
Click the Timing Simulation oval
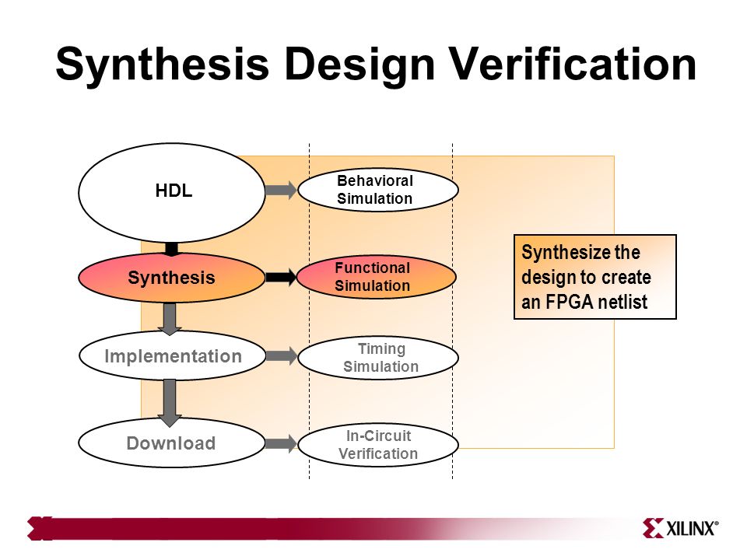pos(378,358)
